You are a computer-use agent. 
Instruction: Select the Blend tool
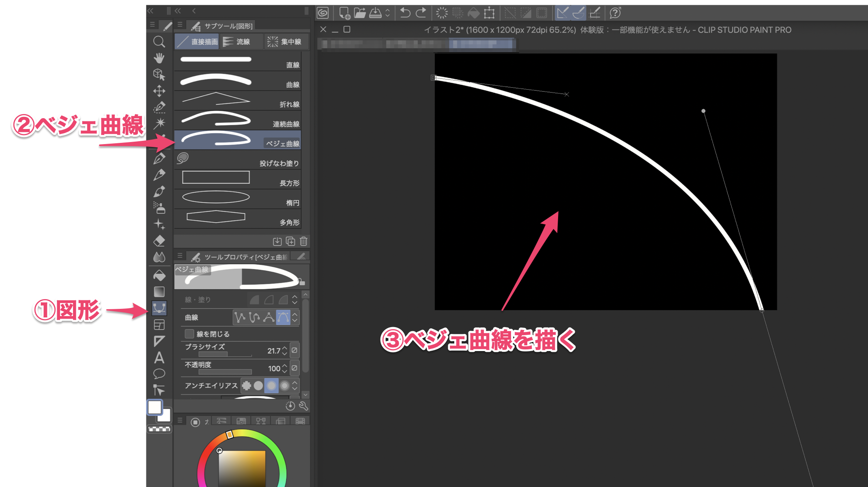[x=159, y=257]
